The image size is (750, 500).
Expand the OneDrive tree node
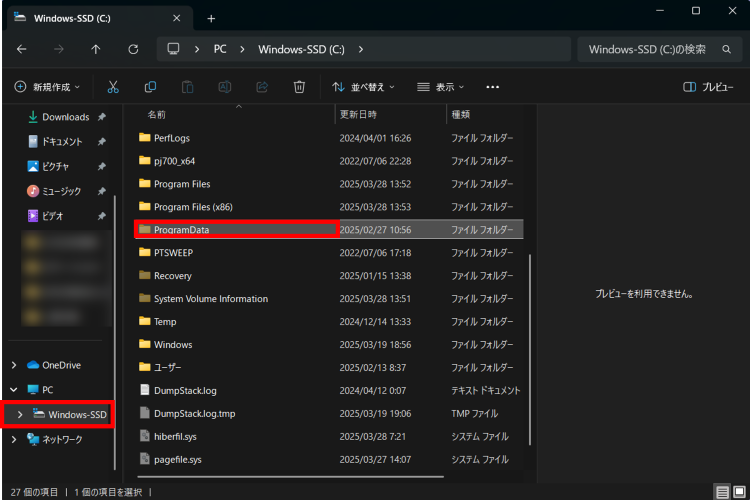coord(13,365)
